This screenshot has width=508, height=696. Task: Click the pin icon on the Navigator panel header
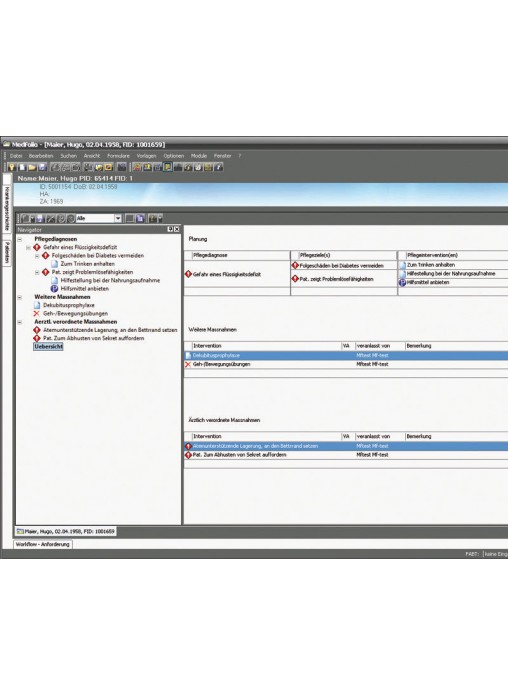170,229
